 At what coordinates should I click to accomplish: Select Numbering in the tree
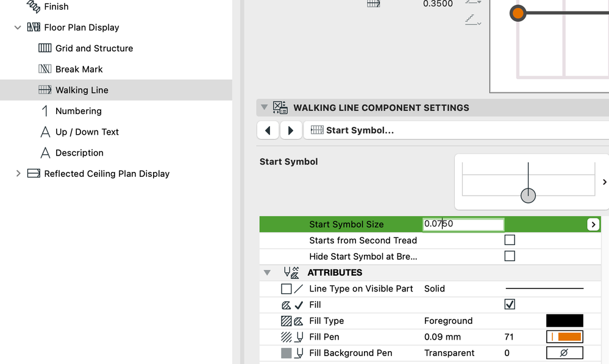[79, 111]
